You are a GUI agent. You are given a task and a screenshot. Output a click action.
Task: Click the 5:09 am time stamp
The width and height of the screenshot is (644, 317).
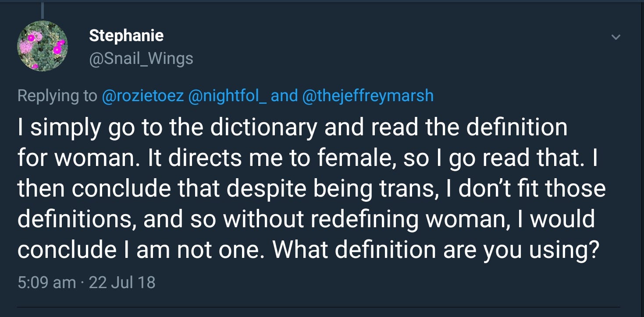47,282
